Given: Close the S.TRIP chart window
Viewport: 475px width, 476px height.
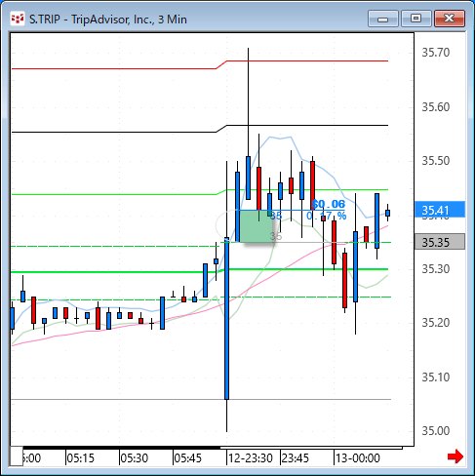Looking at the screenshot, I should pyautogui.click(x=450, y=19).
